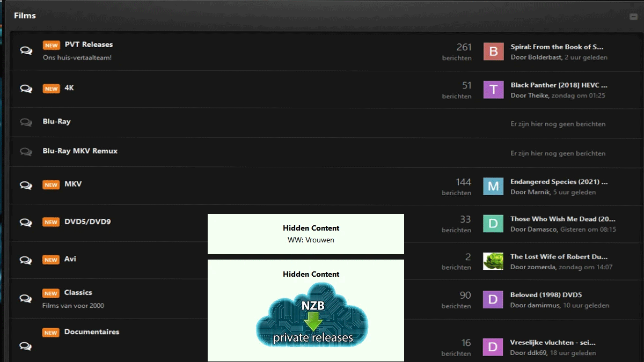Go to the Classics forum
Viewport: 644px width, 362px height.
[78, 293]
